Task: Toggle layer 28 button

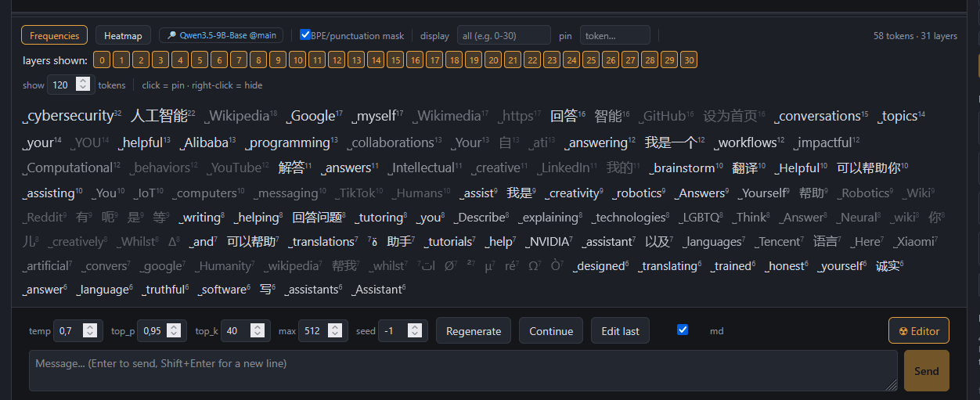Action: pos(650,59)
